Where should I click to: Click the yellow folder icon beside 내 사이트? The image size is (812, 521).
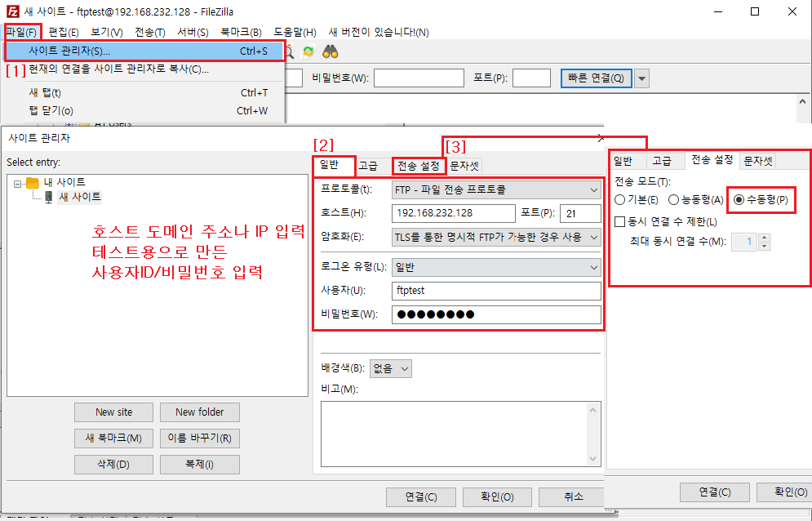click(x=33, y=182)
